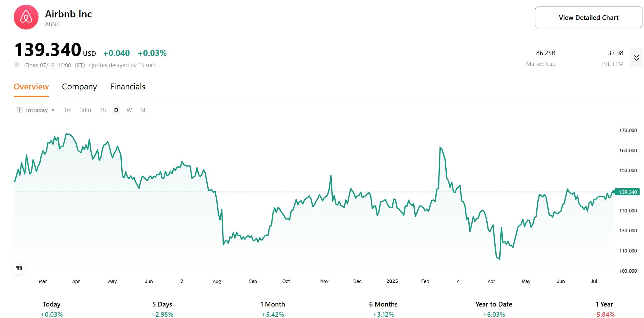Switch to the Financials tab
The width and height of the screenshot is (644, 318).
point(128,87)
